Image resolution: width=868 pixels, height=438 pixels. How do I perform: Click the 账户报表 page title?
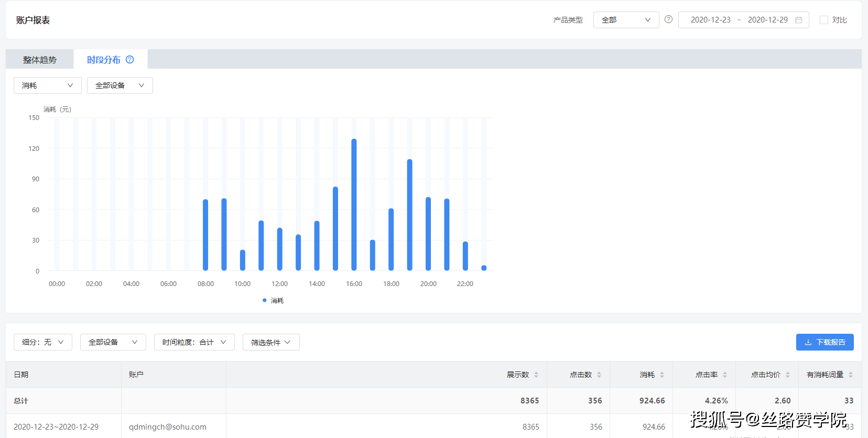tap(33, 20)
